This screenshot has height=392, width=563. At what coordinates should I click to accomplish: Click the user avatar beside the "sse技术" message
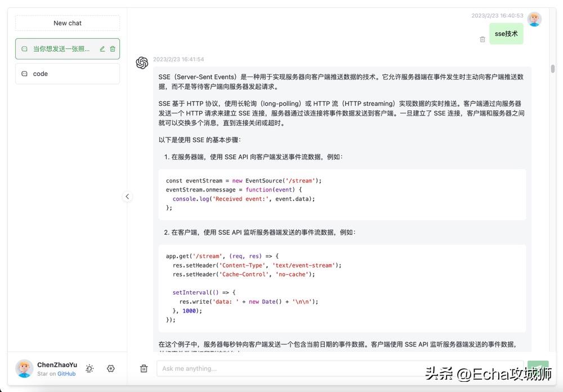click(534, 19)
